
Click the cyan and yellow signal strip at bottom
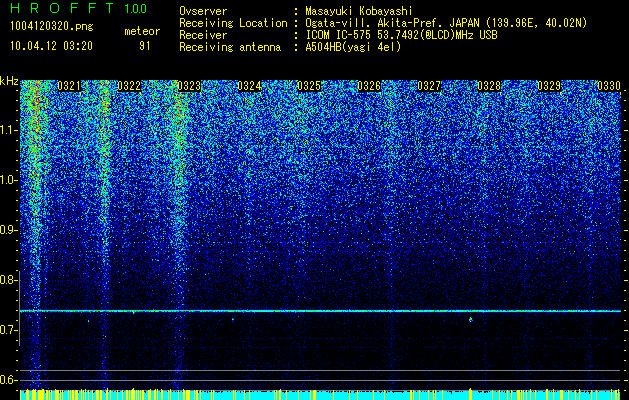(x=320, y=394)
